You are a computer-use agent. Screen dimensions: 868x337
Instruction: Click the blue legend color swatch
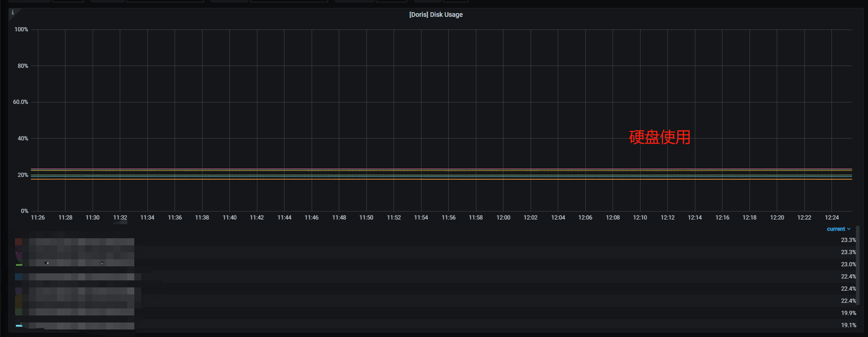tap(19, 277)
